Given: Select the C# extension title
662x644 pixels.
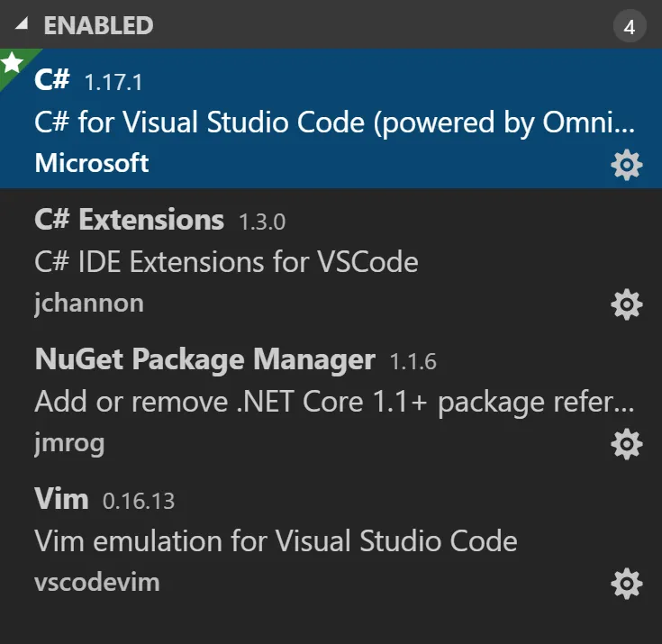Looking at the screenshot, I should pos(52,80).
